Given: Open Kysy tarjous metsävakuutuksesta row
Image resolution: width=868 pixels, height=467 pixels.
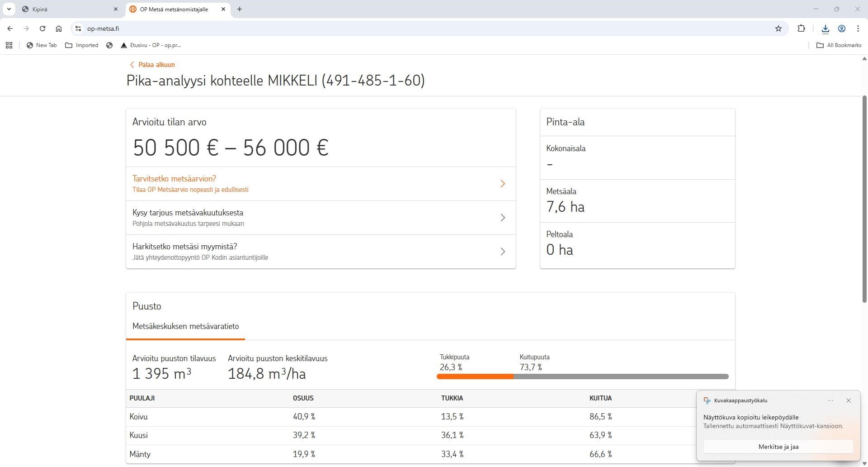Looking at the screenshot, I should (x=321, y=218).
